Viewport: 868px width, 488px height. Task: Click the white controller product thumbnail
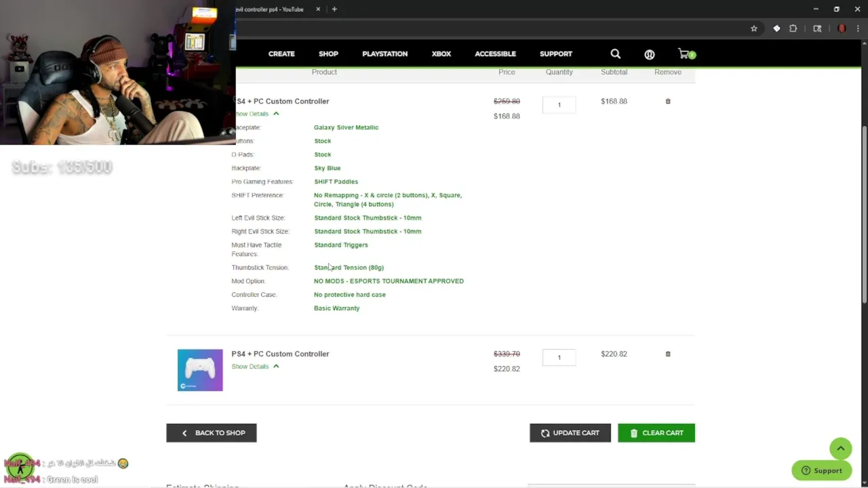pos(200,370)
